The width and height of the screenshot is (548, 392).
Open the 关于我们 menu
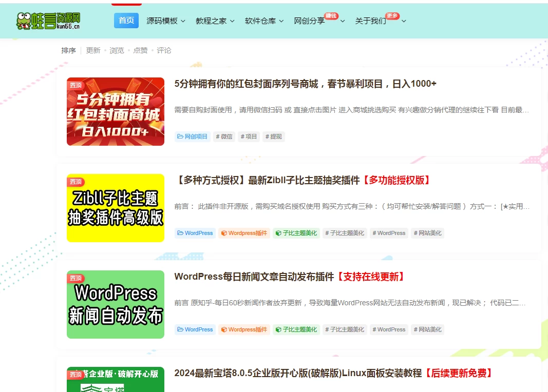370,21
